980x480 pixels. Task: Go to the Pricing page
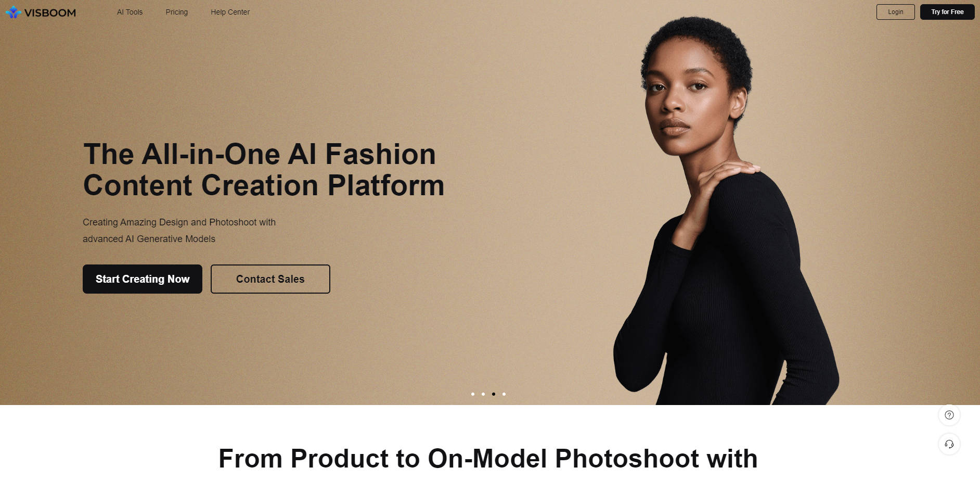point(177,12)
